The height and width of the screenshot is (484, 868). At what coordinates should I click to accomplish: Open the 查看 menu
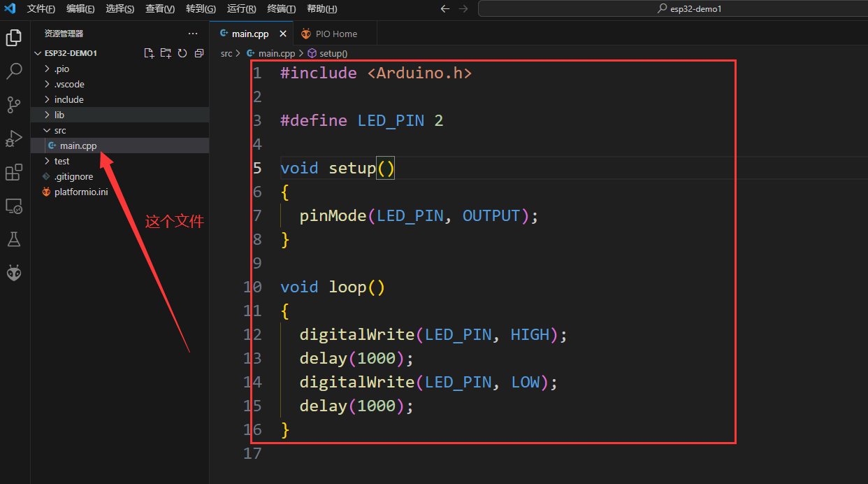pos(160,8)
